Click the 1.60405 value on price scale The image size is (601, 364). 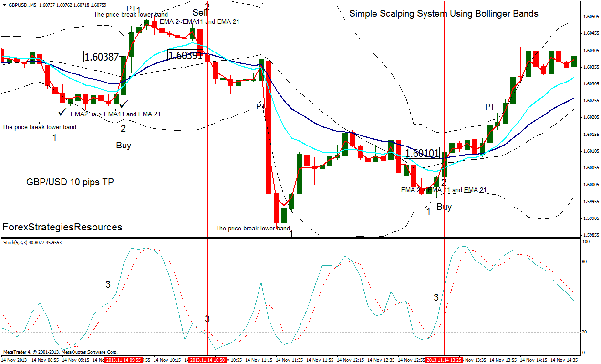click(591, 50)
